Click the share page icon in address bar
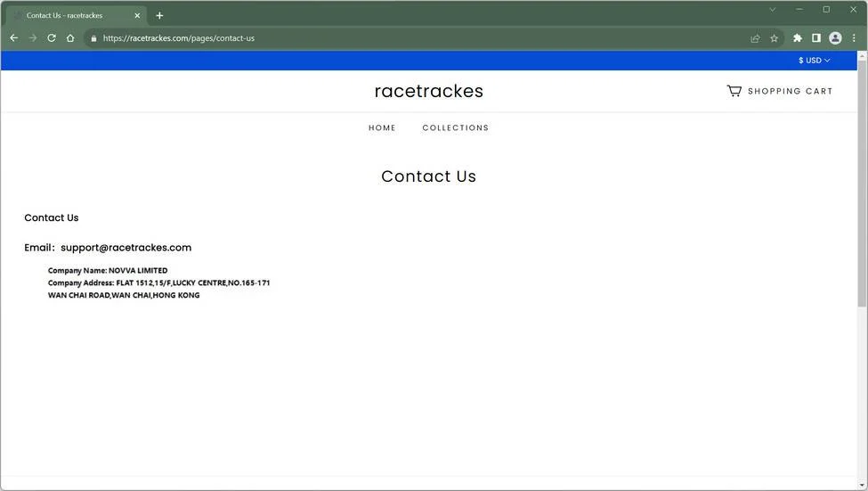This screenshot has width=868, height=491. (755, 38)
